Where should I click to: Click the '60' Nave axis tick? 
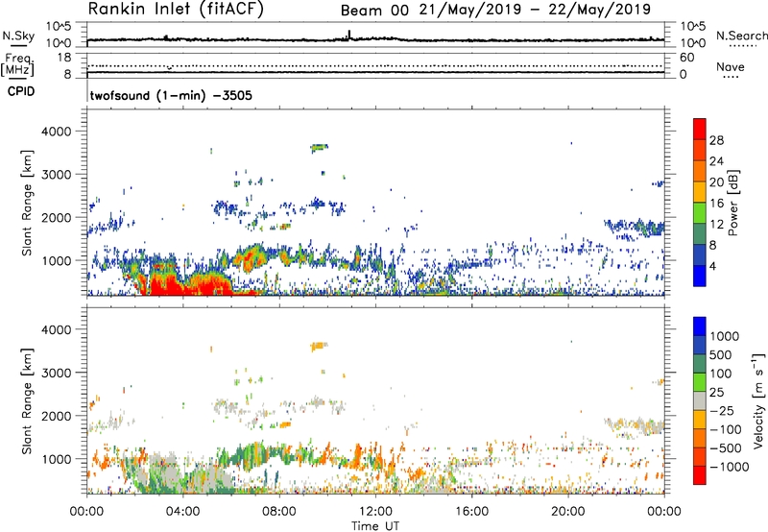point(687,58)
